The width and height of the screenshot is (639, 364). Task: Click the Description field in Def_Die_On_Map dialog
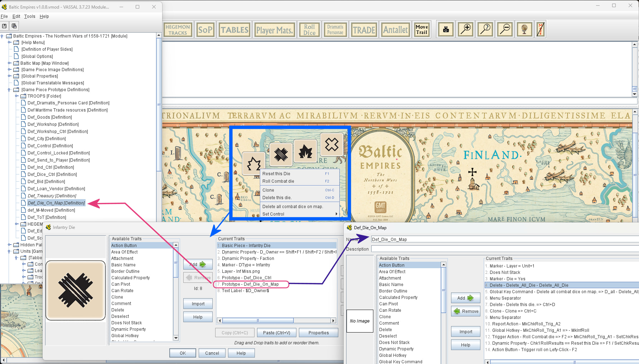point(505,249)
